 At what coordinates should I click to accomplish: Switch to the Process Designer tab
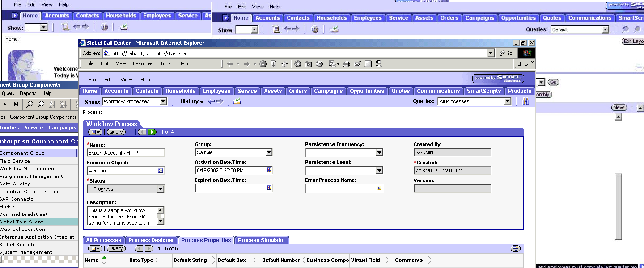(x=151, y=240)
